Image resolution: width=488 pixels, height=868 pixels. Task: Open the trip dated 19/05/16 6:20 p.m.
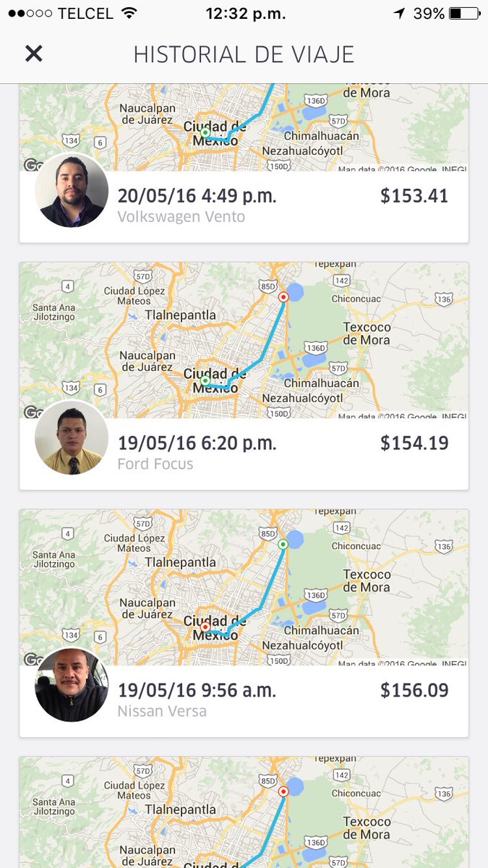tap(244, 376)
